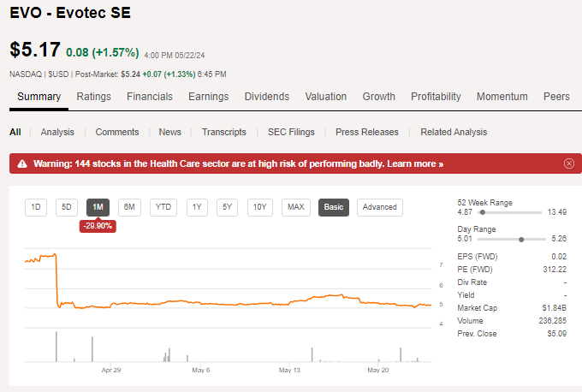Select the 10Y chart range
This screenshot has height=392, width=582.
[x=260, y=207]
